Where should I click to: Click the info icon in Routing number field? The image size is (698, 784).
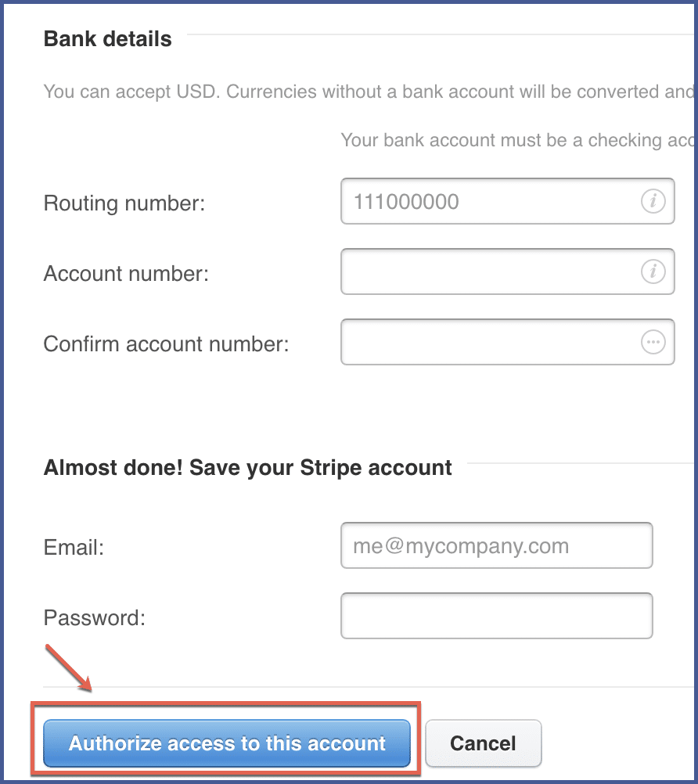[653, 201]
